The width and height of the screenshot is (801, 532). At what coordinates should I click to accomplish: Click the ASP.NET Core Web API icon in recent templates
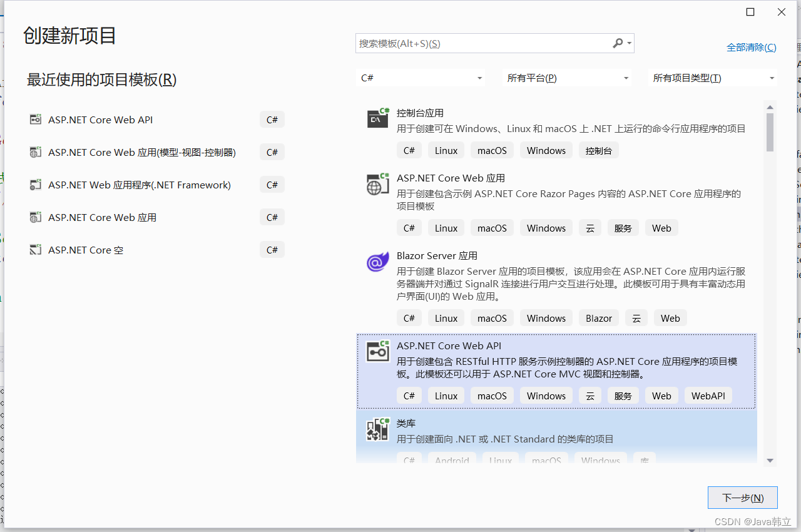click(36, 120)
